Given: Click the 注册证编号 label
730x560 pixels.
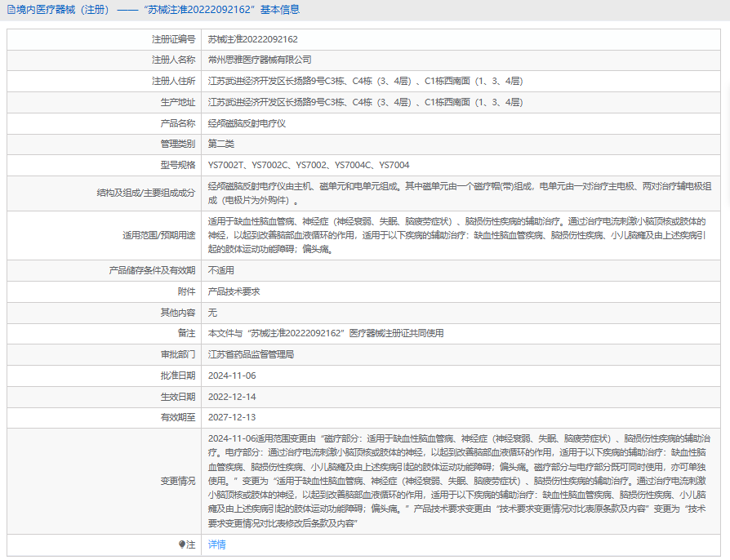Looking at the screenshot, I should coord(174,39).
